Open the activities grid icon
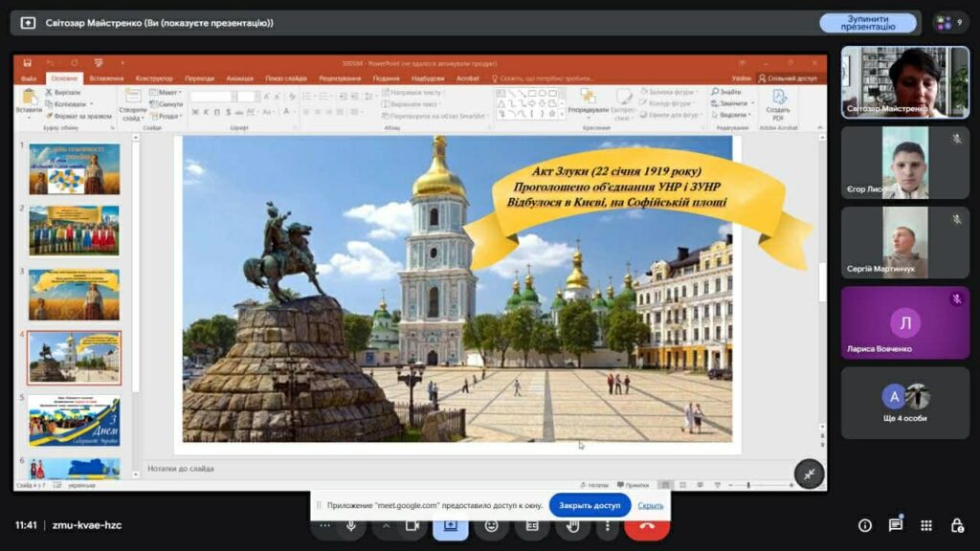The image size is (980, 551). tap(926, 525)
